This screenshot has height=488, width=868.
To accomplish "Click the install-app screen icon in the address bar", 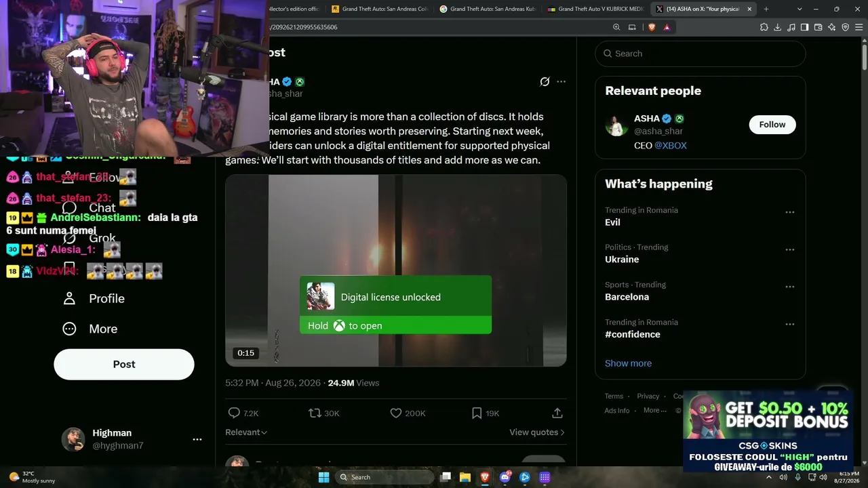I will pos(632,27).
